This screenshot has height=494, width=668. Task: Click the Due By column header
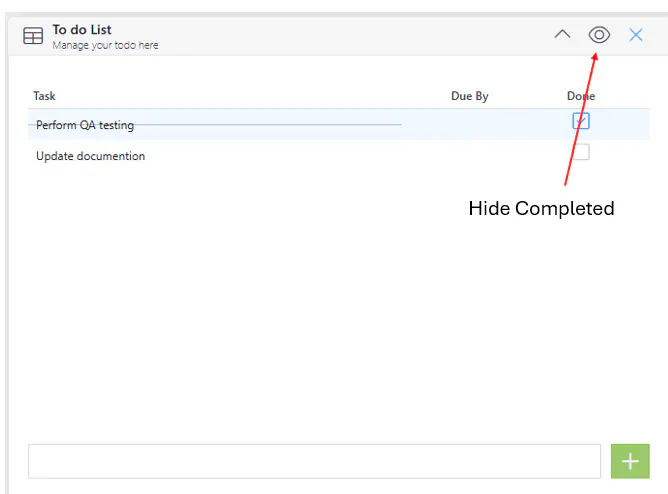(469, 96)
